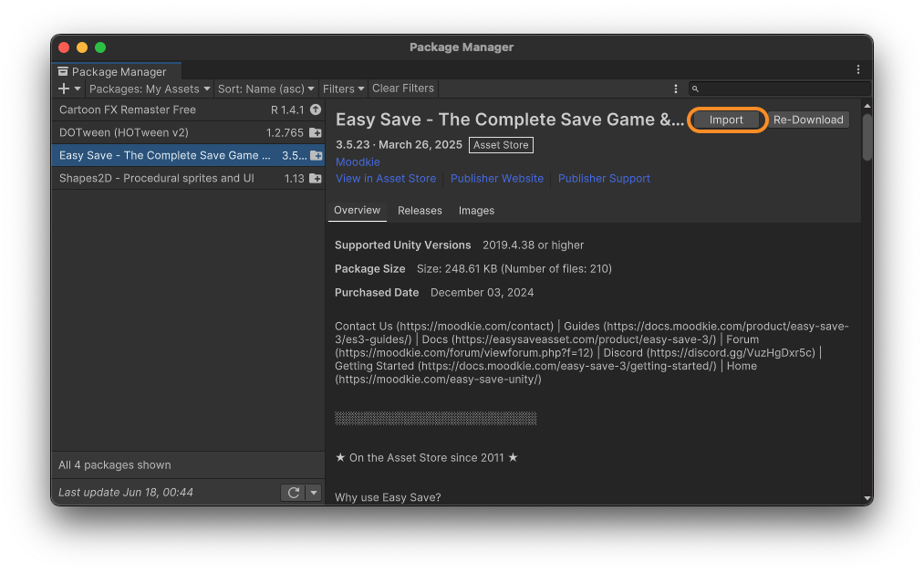Switch to the Images tab
Viewport: 924px width, 573px height.
tap(476, 211)
